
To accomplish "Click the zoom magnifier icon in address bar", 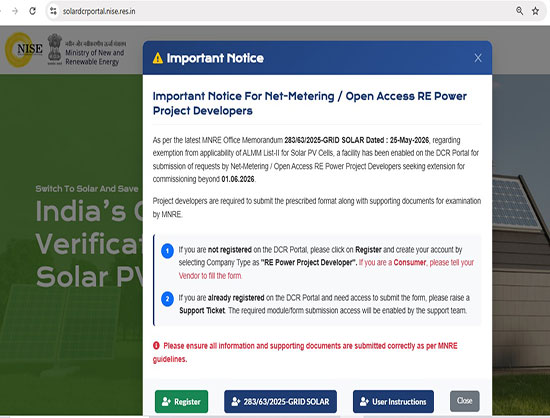I will click(519, 11).
